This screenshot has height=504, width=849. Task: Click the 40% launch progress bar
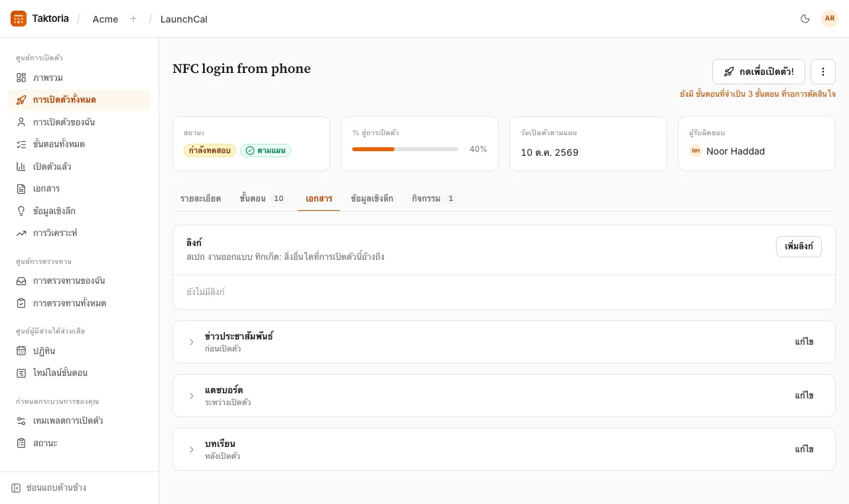(x=405, y=149)
